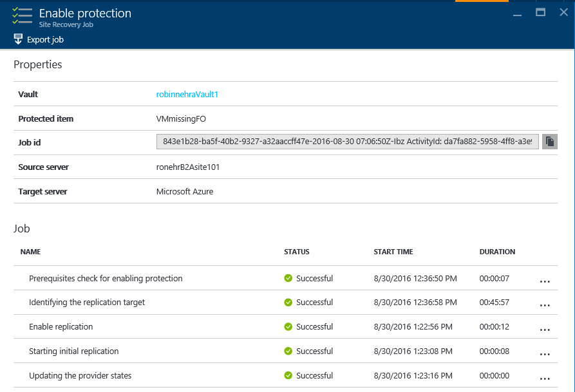This screenshot has height=392, width=575.
Task: Click the Successful icon for Updating the provider states
Action: tap(290, 375)
